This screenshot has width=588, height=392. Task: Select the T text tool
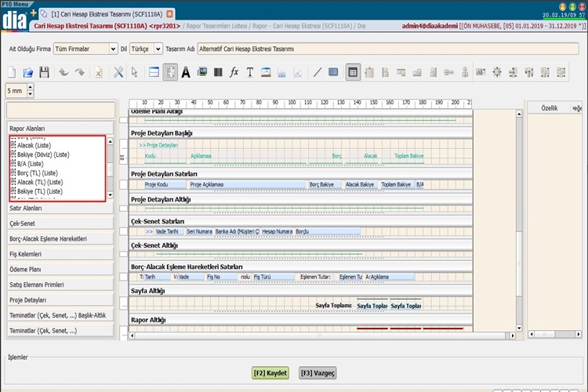(250, 72)
